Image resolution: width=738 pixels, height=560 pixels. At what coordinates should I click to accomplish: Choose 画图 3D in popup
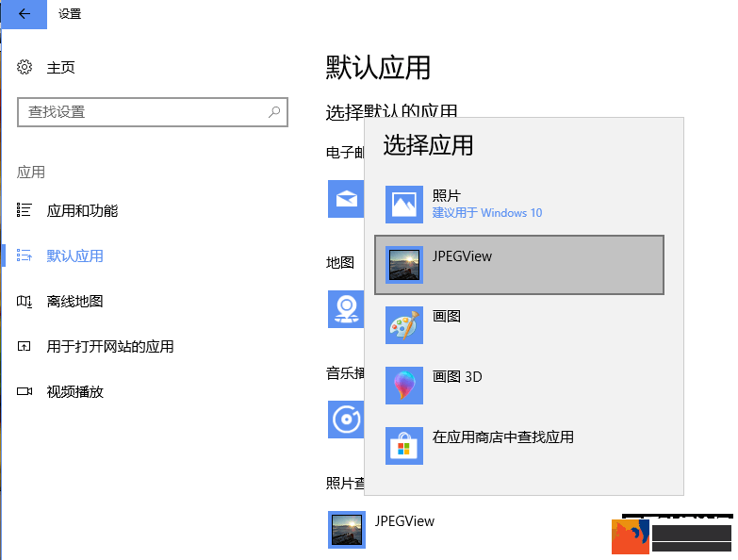pyautogui.click(x=519, y=386)
